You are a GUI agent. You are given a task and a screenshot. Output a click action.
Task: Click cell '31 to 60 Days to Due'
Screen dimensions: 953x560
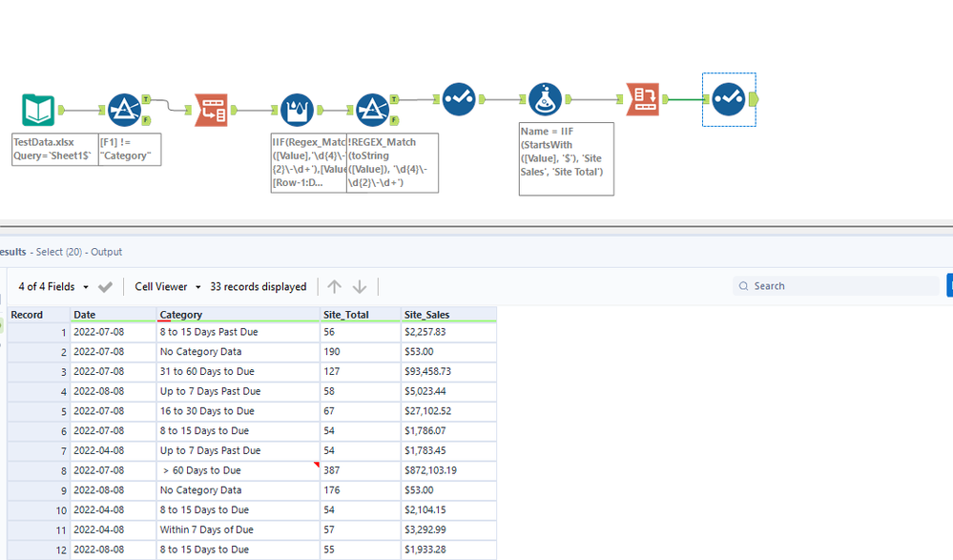(x=238, y=371)
